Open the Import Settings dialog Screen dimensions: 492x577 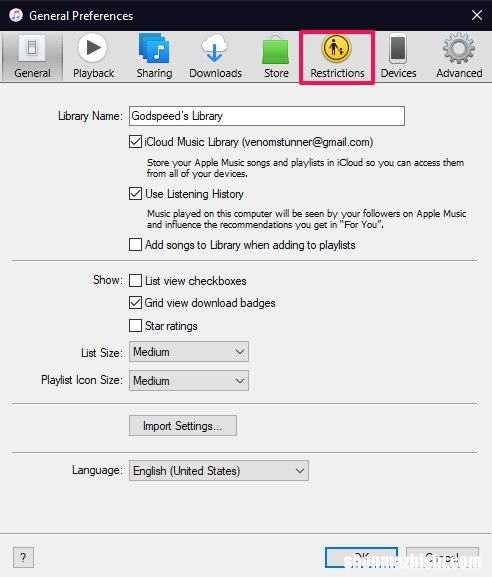pos(183,426)
